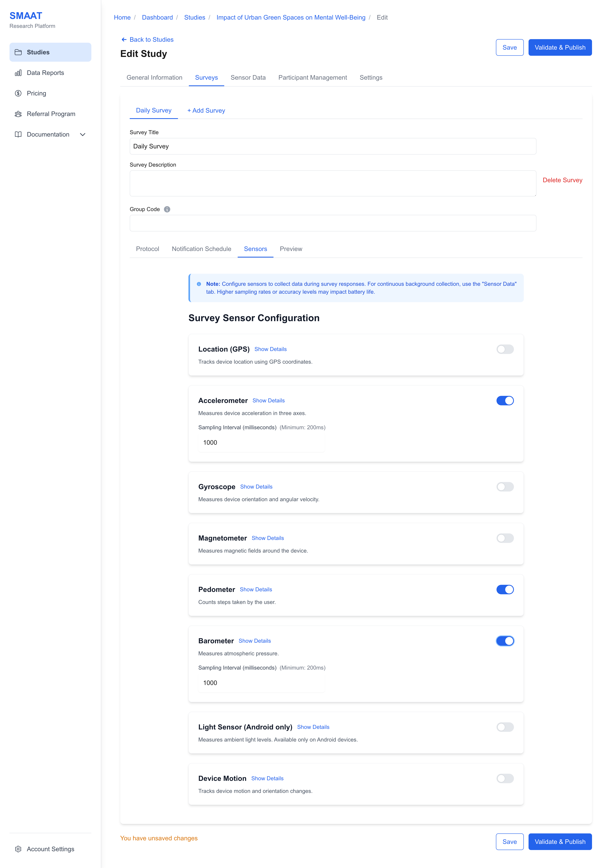The image size is (611, 868).
Task: Open the Sensor Data tab
Action: (248, 78)
